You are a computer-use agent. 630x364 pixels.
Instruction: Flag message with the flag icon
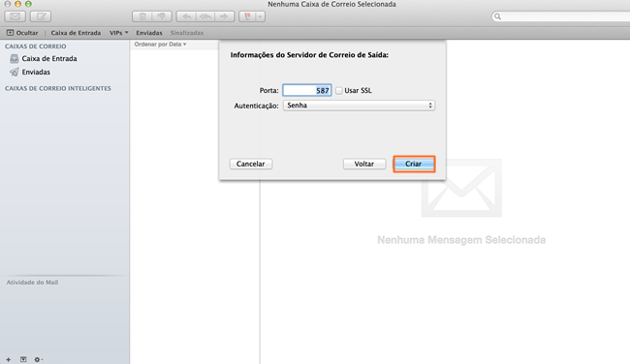click(x=247, y=16)
